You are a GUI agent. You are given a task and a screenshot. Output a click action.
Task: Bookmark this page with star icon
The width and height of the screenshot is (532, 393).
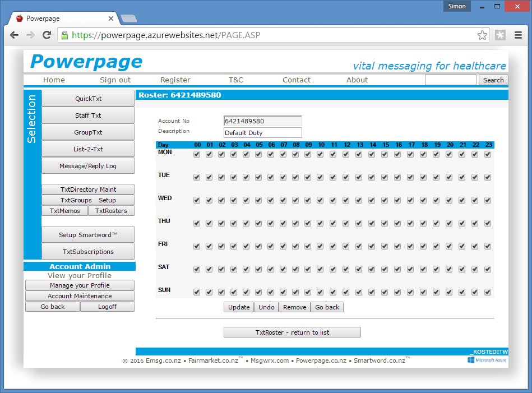click(x=482, y=35)
